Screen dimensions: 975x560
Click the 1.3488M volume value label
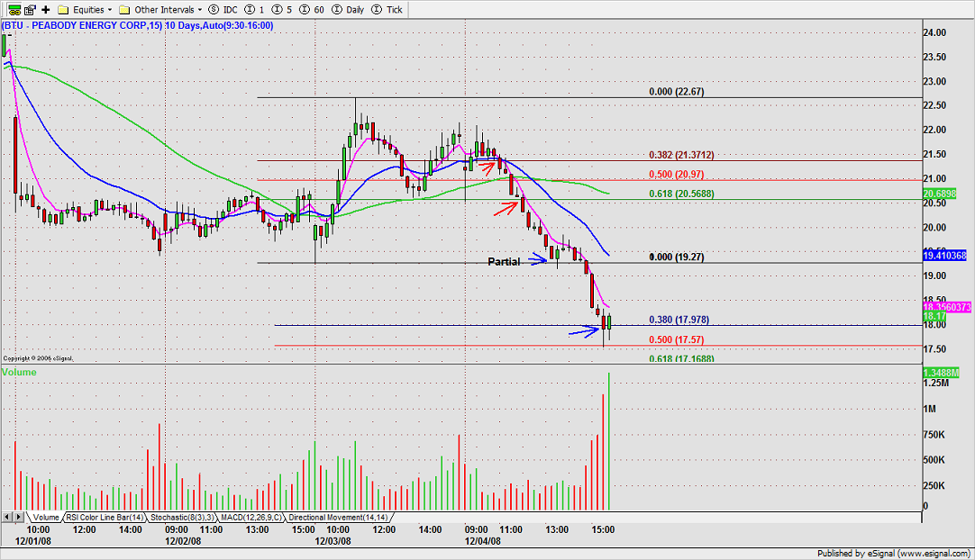coord(941,373)
